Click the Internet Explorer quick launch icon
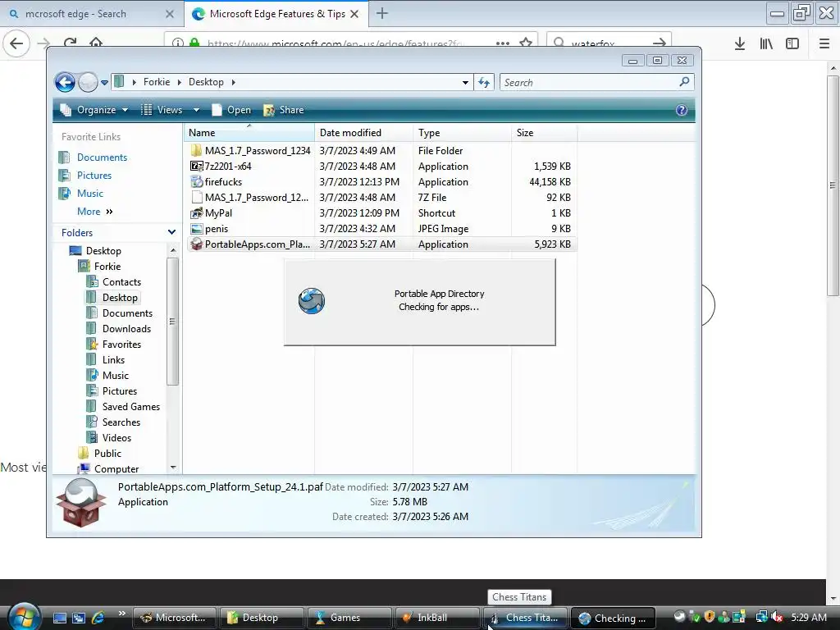This screenshot has height=630, width=840. [x=98, y=618]
